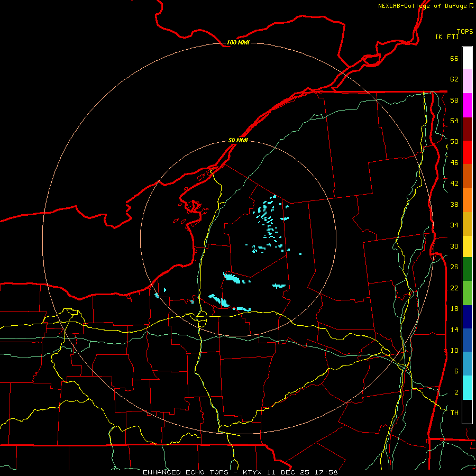Screen dimensions: 476x476
Task: Select the dark red 50-54 legend swatch
Action: (x=467, y=129)
